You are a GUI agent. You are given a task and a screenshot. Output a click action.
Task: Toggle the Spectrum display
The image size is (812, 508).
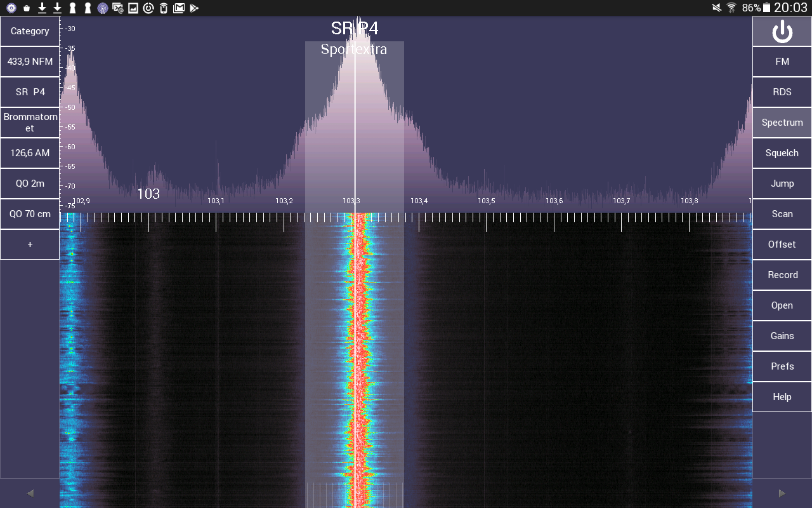pos(782,123)
